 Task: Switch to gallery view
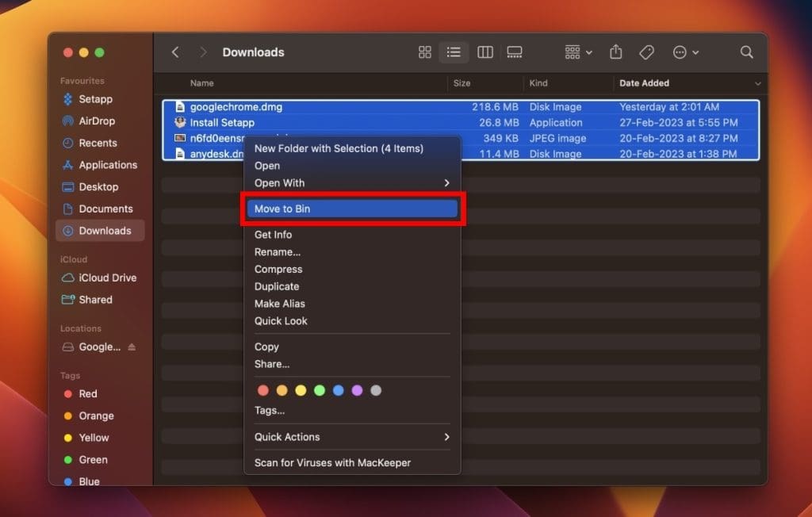coord(515,52)
